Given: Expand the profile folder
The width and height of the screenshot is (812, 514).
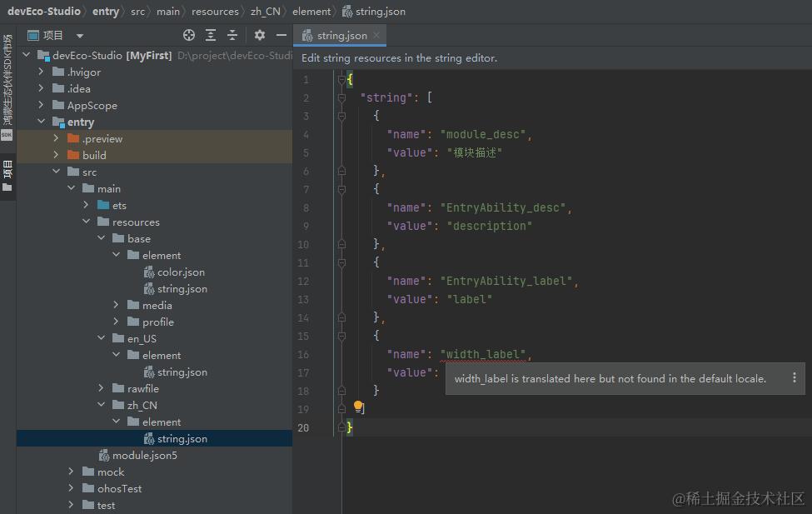Looking at the screenshot, I should 117,322.
